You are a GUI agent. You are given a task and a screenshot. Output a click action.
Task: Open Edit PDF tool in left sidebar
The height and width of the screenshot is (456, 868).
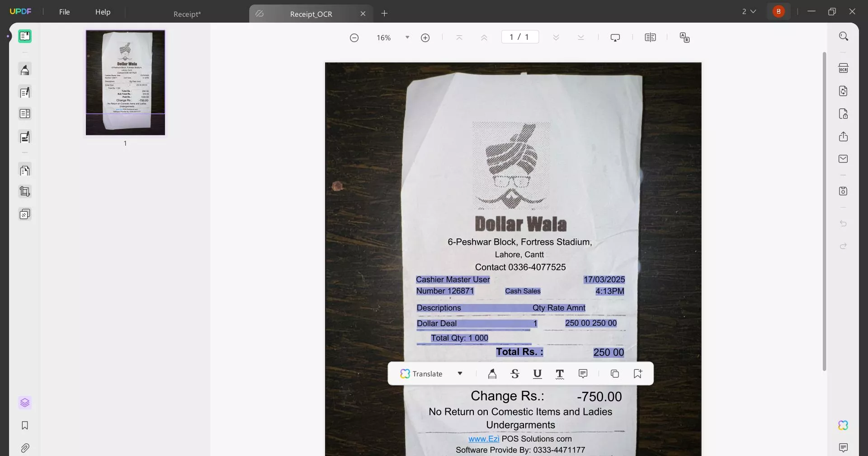25,92
